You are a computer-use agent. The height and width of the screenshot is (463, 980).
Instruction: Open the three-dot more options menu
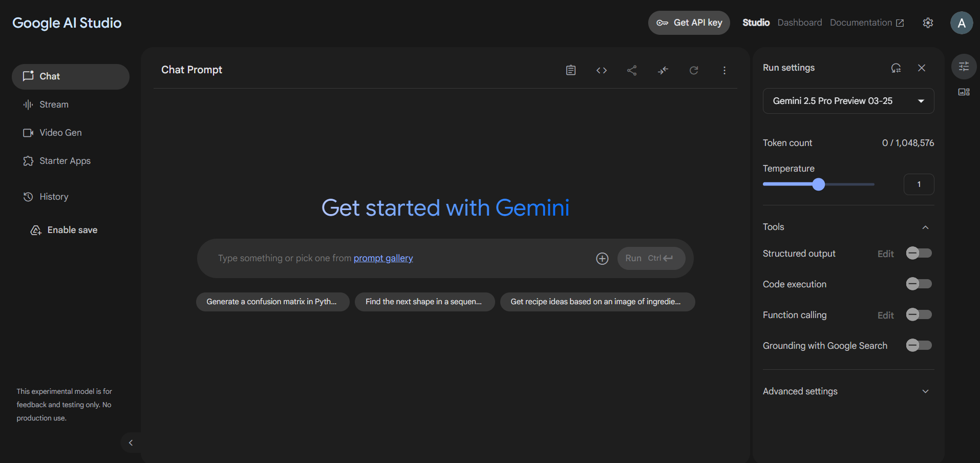tap(725, 70)
